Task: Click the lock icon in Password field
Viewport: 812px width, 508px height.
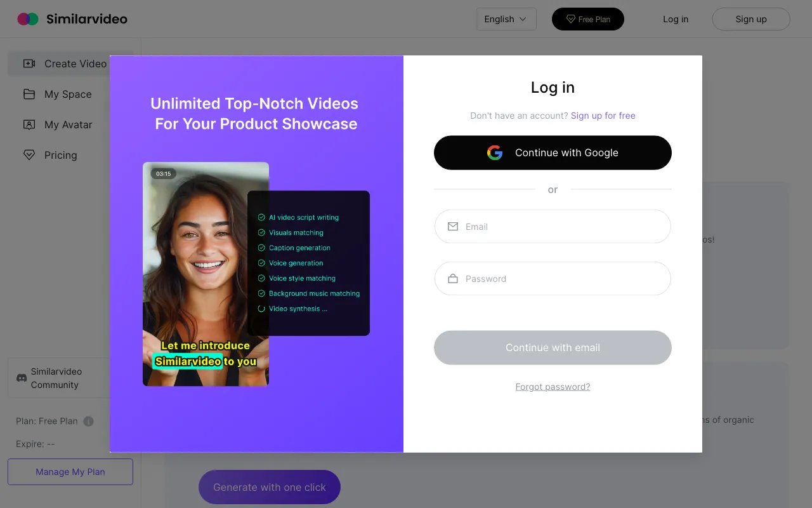Action: 453,279
